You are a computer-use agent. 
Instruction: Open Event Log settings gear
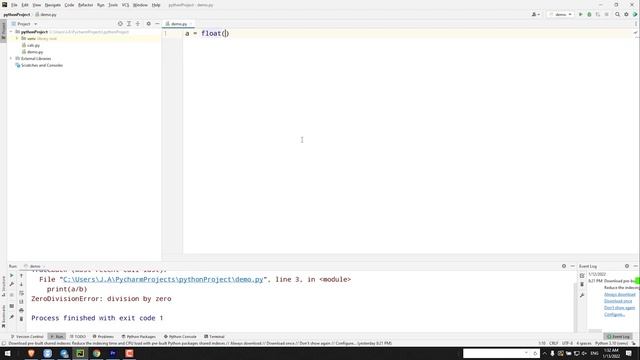(627, 266)
